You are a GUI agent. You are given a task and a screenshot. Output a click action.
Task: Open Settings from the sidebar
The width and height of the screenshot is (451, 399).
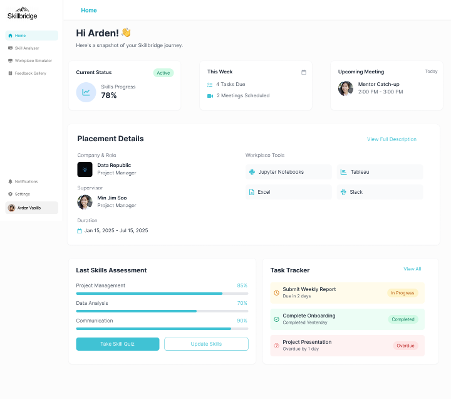pyautogui.click(x=32, y=194)
